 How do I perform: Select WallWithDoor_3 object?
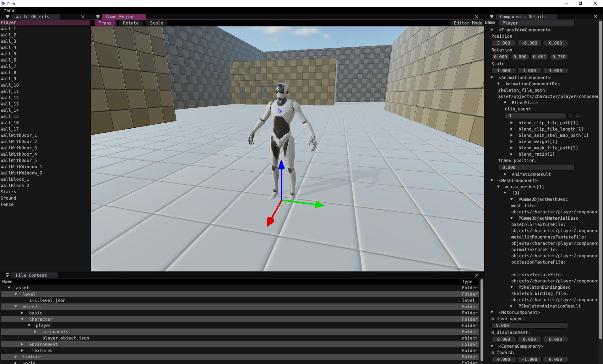45,148
